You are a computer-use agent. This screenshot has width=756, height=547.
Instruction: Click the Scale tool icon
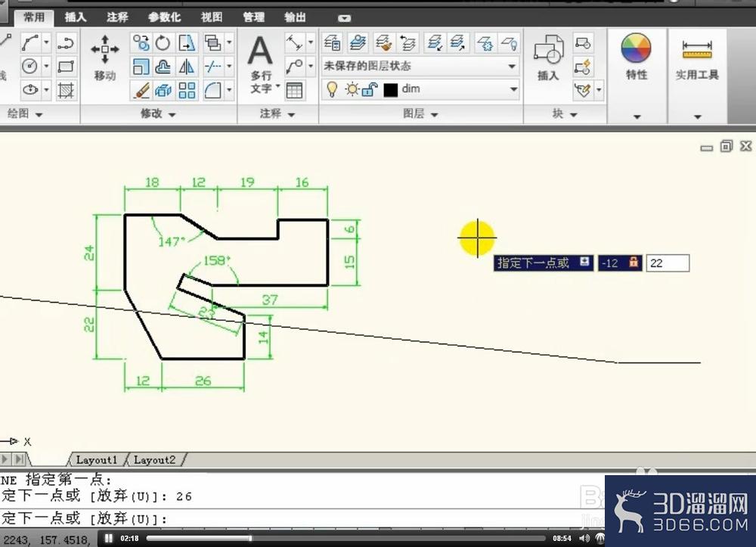pos(141,66)
